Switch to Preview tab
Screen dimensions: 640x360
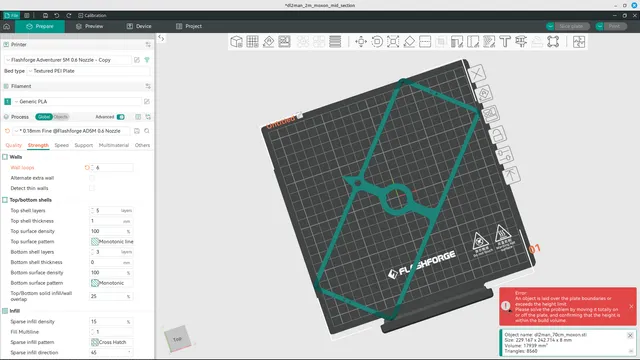[89, 26]
